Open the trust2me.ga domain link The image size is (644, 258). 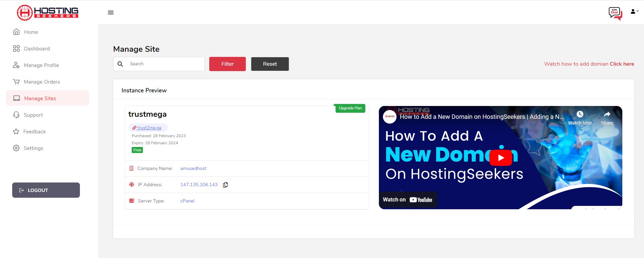pyautogui.click(x=149, y=128)
